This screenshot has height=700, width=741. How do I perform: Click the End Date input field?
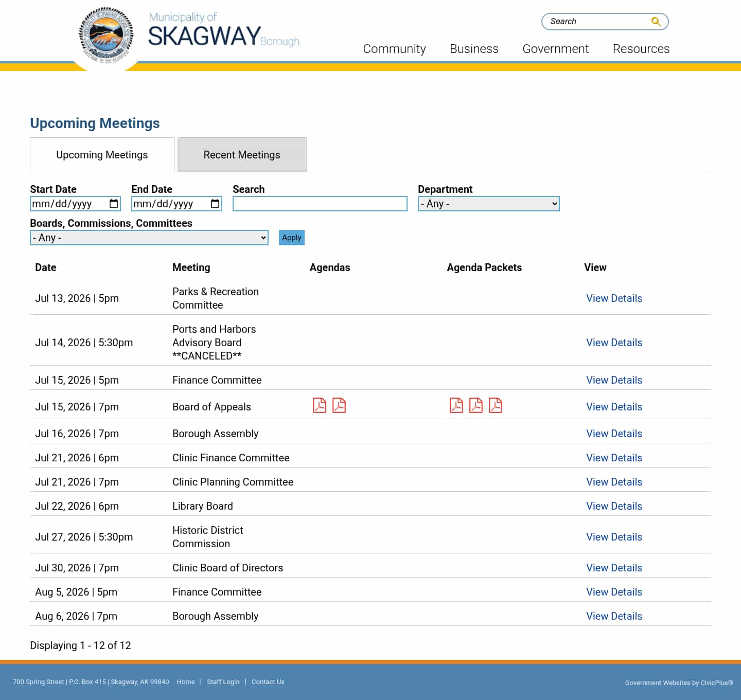[x=177, y=204]
